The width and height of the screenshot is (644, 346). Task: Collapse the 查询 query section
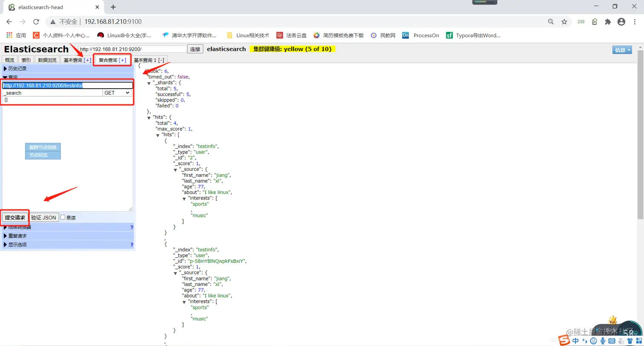click(11, 77)
